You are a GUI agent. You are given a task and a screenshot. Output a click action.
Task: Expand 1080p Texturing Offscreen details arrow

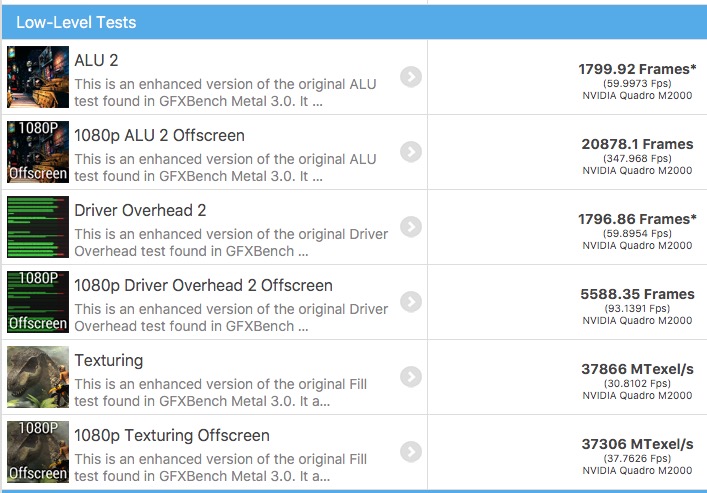[x=410, y=452]
